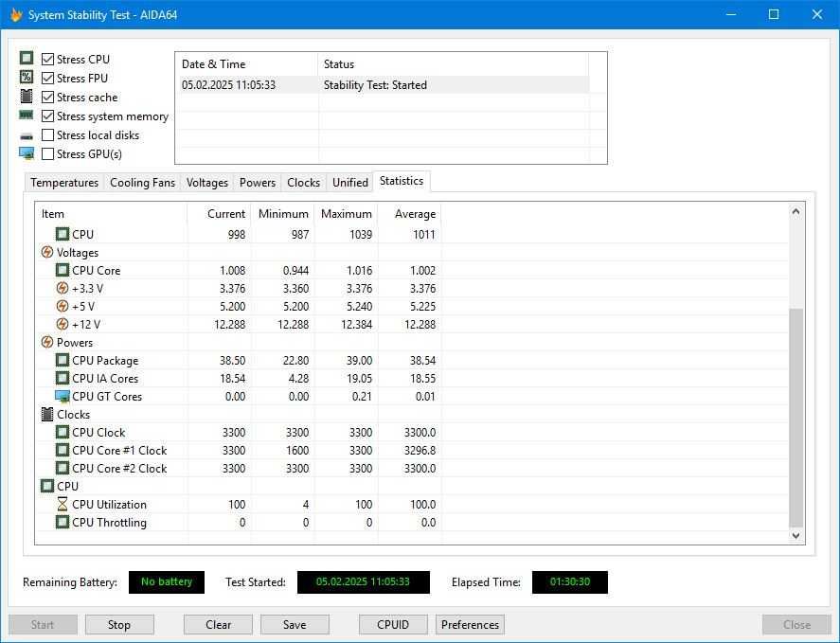Open the Cooling Fans tab

tap(142, 183)
